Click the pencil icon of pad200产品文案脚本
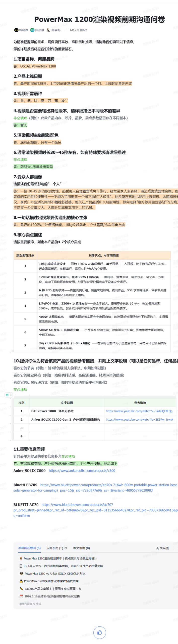 coord(21,588)
